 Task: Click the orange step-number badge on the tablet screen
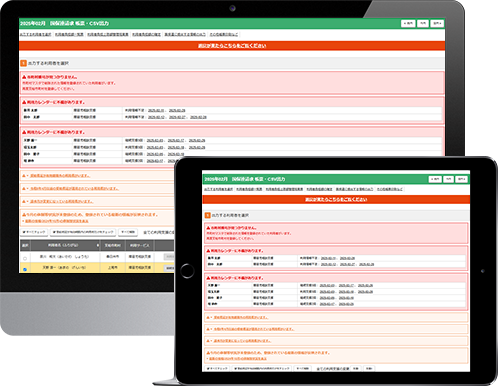(207, 215)
